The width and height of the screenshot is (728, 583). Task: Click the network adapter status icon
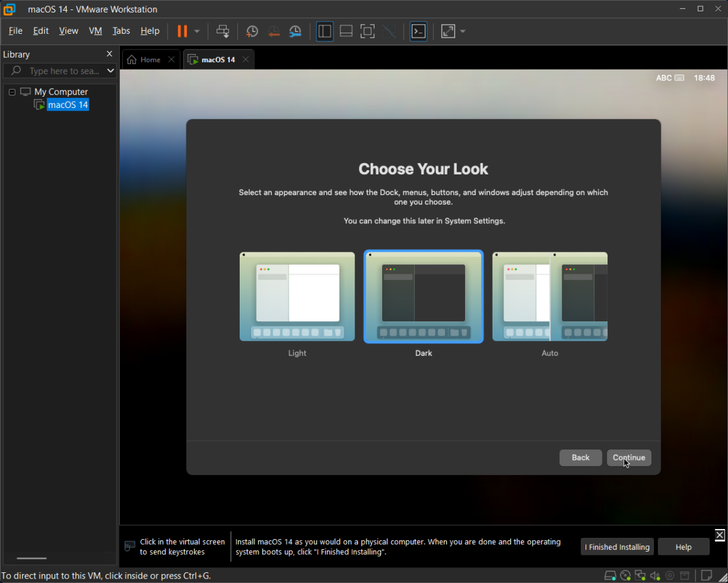pyautogui.click(x=640, y=576)
